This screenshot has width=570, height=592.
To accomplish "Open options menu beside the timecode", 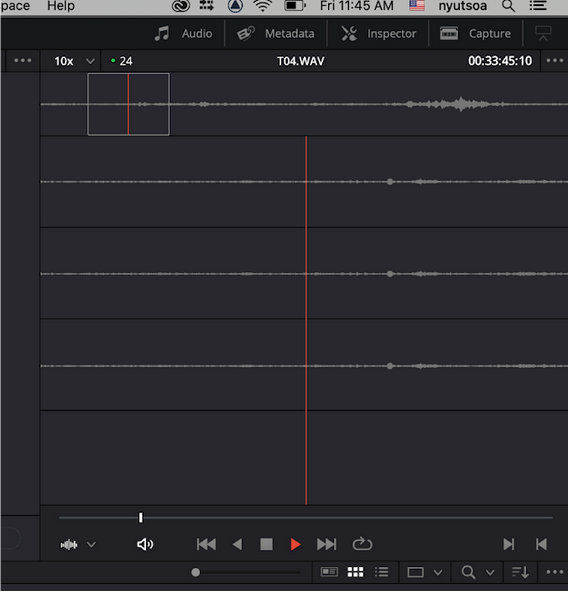I will click(555, 60).
